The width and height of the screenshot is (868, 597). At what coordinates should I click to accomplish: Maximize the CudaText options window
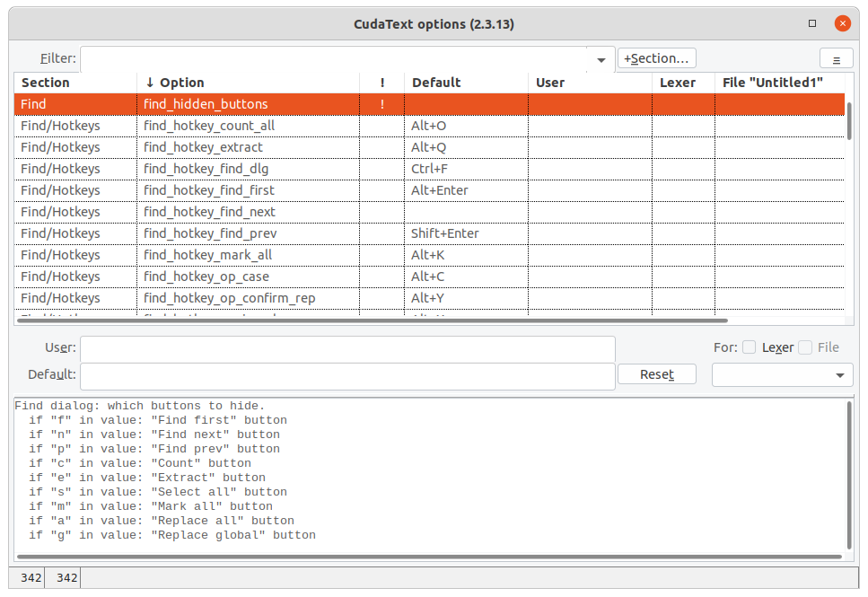[812, 23]
